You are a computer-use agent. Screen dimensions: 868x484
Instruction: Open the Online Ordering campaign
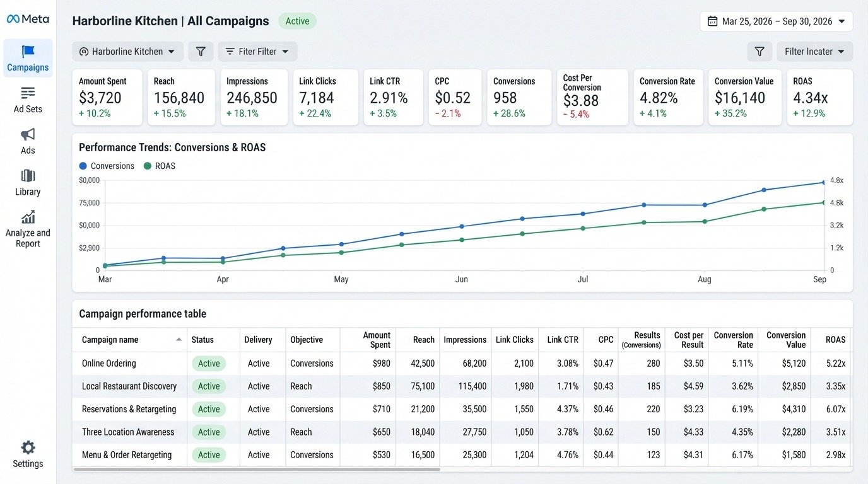(x=109, y=364)
